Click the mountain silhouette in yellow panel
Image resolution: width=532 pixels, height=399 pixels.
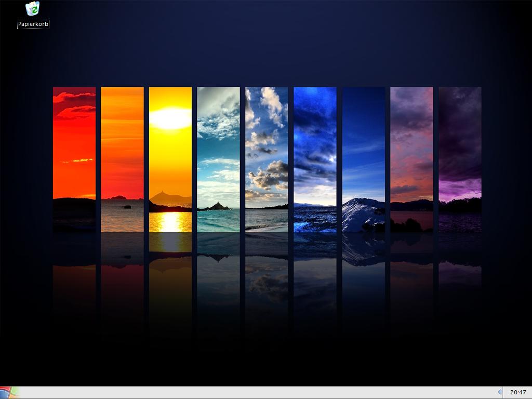point(165,197)
